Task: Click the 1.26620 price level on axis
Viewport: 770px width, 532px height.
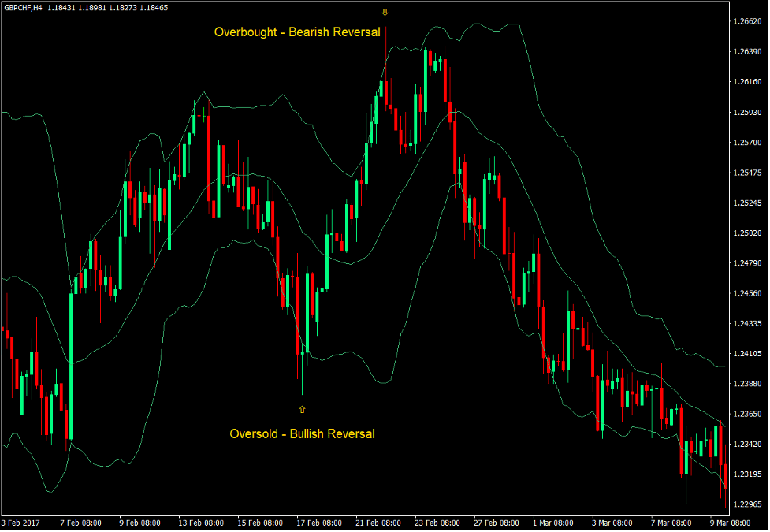Action: [746, 21]
